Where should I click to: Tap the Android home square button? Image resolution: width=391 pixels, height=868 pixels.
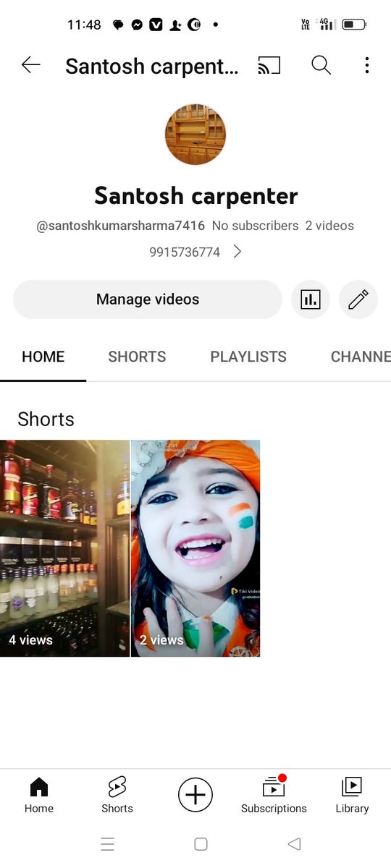click(201, 844)
